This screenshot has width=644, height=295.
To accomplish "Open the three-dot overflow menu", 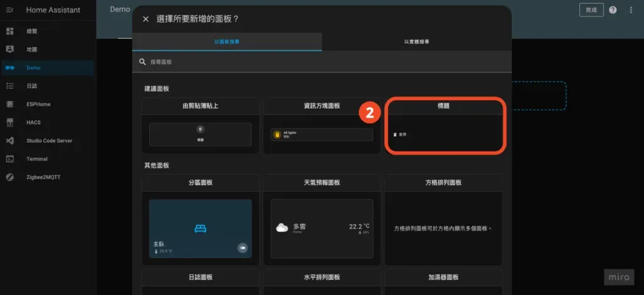I will pyautogui.click(x=631, y=10).
